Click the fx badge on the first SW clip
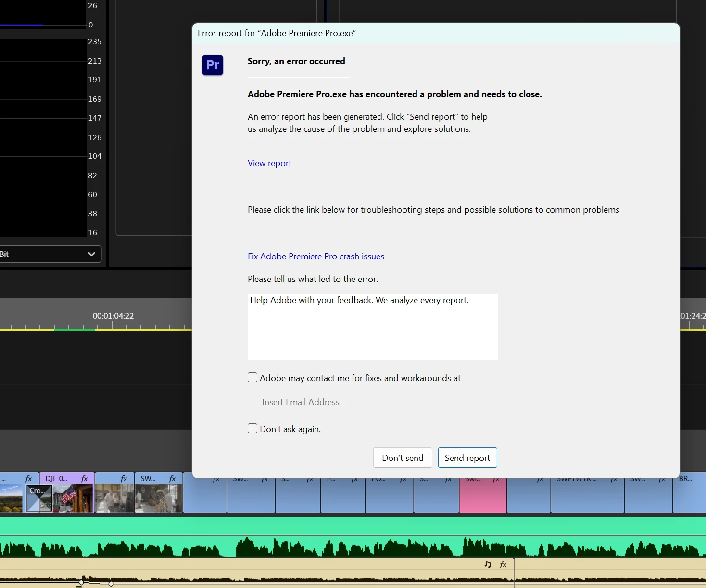The height and width of the screenshot is (588, 706). tap(173, 479)
